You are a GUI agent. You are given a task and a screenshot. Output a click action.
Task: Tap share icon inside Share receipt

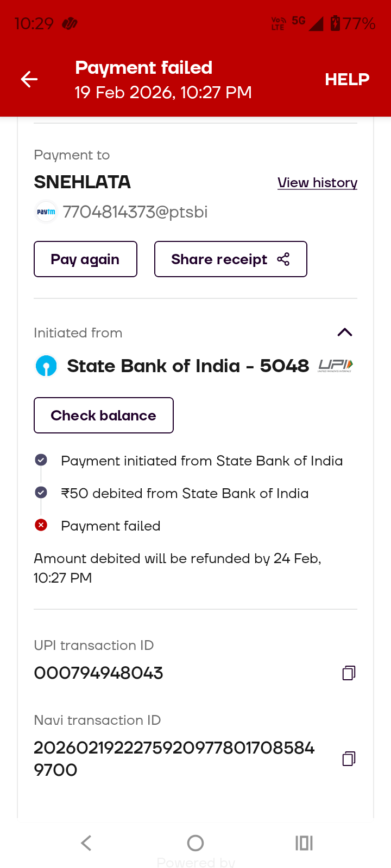(283, 259)
